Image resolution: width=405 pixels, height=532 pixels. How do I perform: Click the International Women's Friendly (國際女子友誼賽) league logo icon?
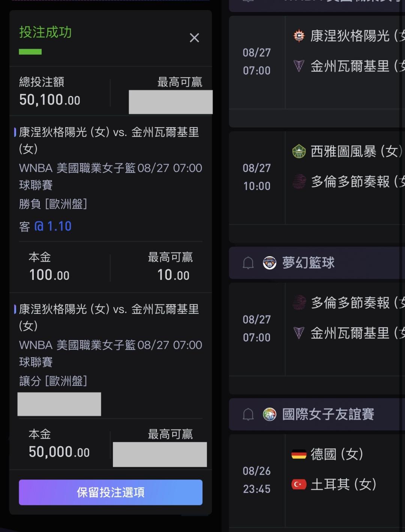(269, 415)
